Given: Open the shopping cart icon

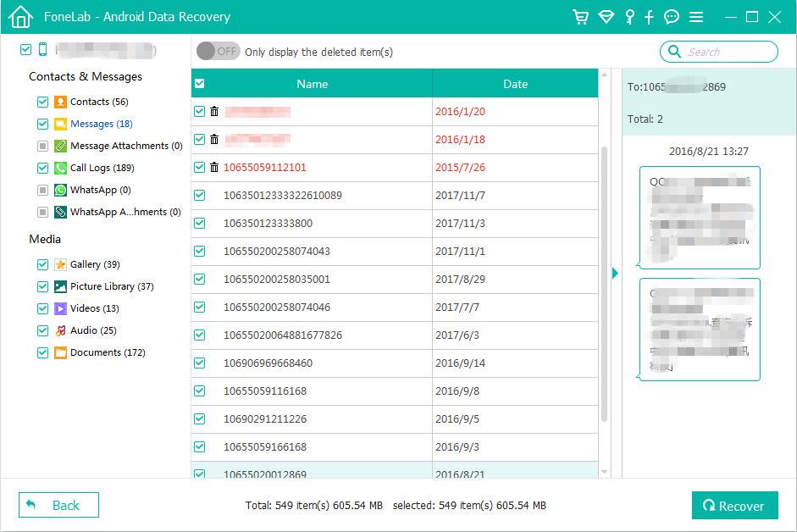Looking at the screenshot, I should coord(580,17).
